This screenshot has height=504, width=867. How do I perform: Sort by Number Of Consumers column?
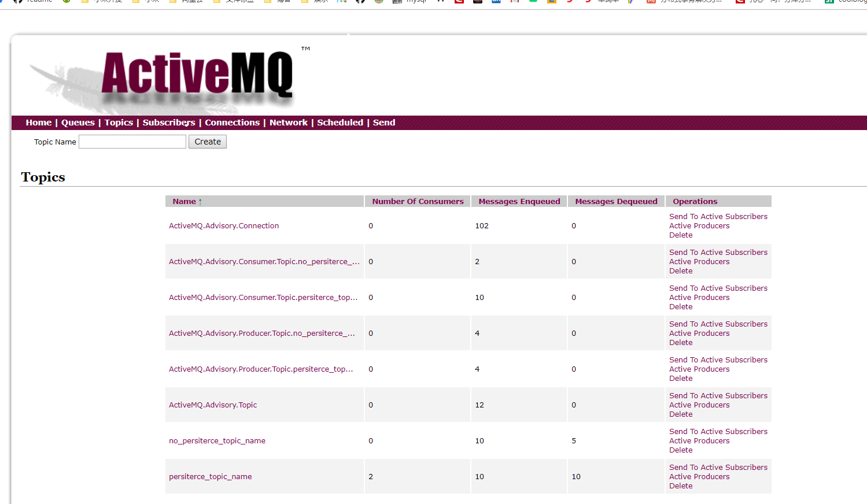click(x=418, y=201)
